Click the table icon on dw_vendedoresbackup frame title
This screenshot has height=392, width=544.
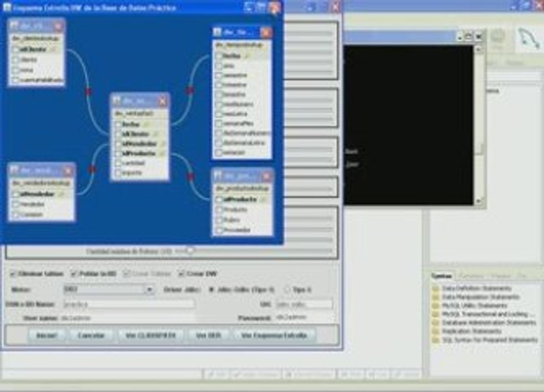(14, 170)
